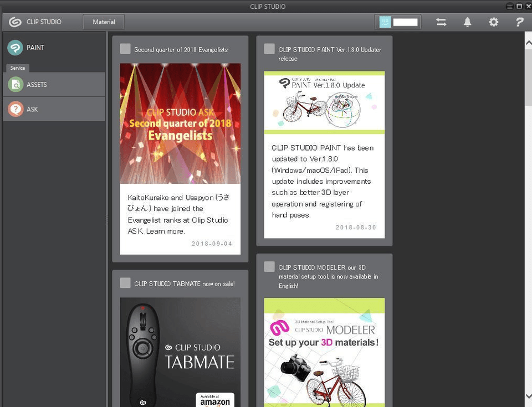This screenshot has width=532, height=407.
Task: Click the TABMATE product image
Action: coord(180,352)
